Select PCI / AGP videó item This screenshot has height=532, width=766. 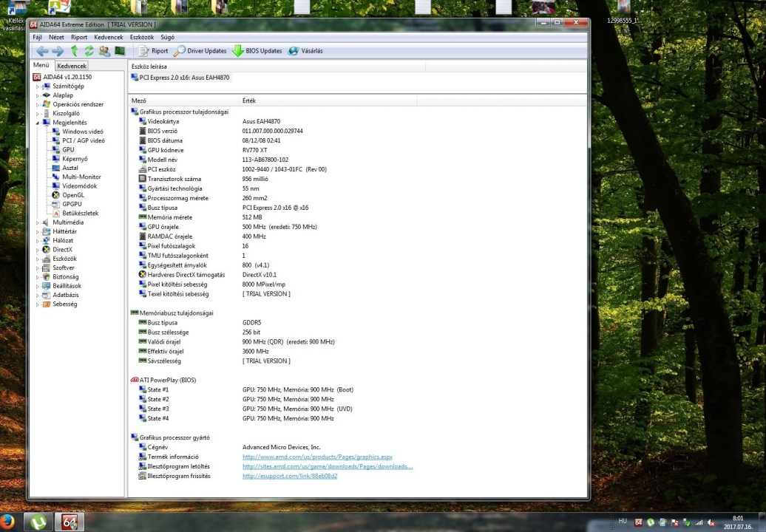click(84, 140)
